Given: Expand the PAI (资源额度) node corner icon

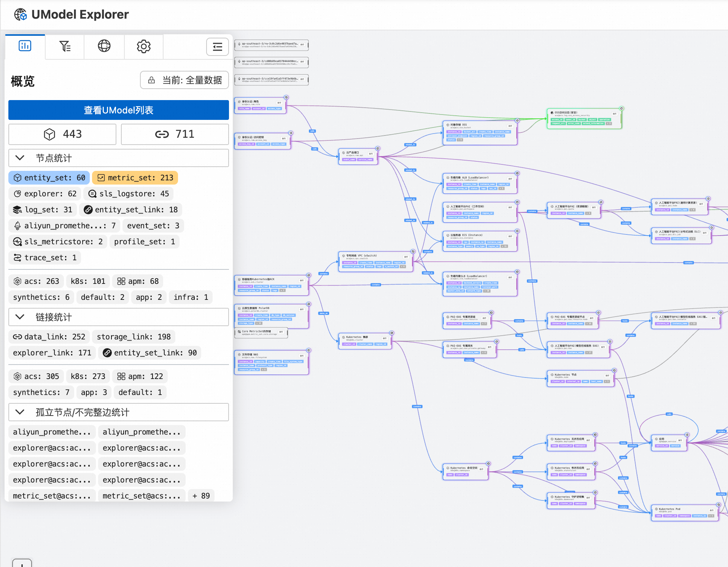Looking at the screenshot, I should tap(601, 202).
